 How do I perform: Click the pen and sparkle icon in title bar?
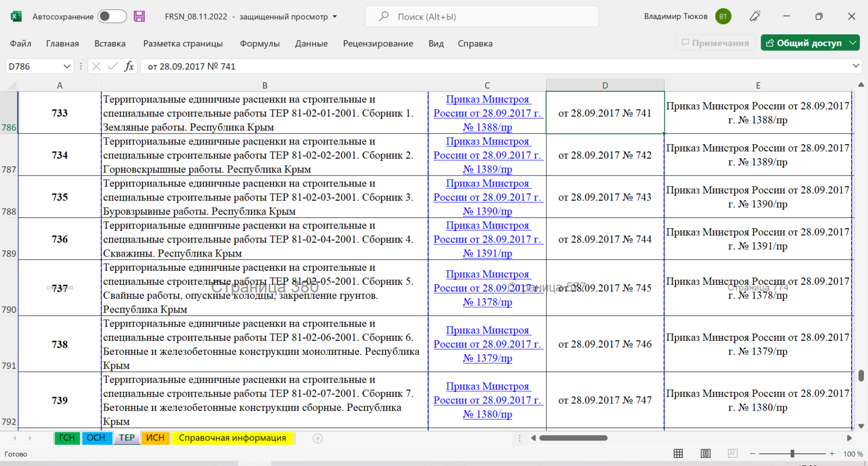pyautogui.click(x=755, y=17)
